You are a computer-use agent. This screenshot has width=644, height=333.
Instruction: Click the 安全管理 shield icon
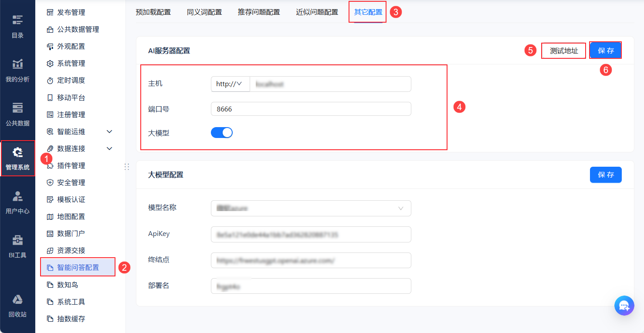tap(50, 182)
